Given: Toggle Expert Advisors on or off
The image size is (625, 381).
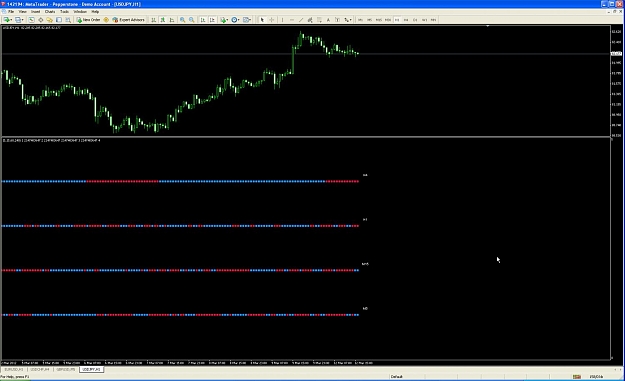Looking at the screenshot, I should click(x=128, y=20).
